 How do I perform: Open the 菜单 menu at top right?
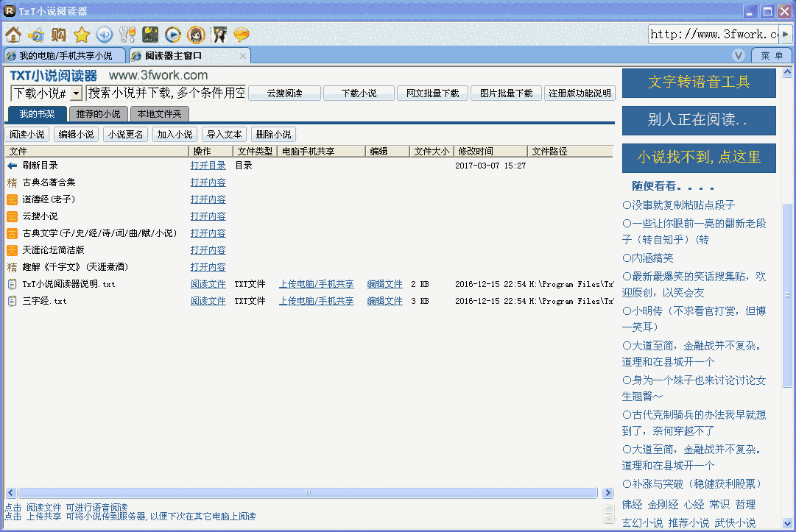tap(770, 55)
